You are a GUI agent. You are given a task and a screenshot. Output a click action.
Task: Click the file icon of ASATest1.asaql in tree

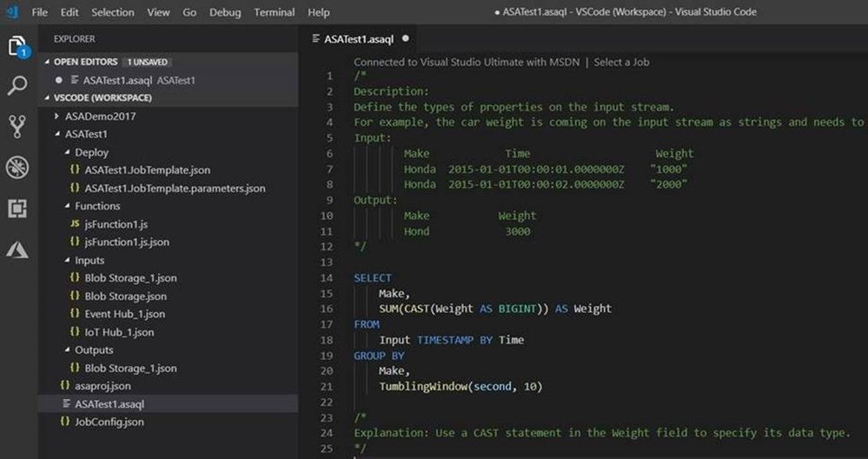click(x=66, y=404)
